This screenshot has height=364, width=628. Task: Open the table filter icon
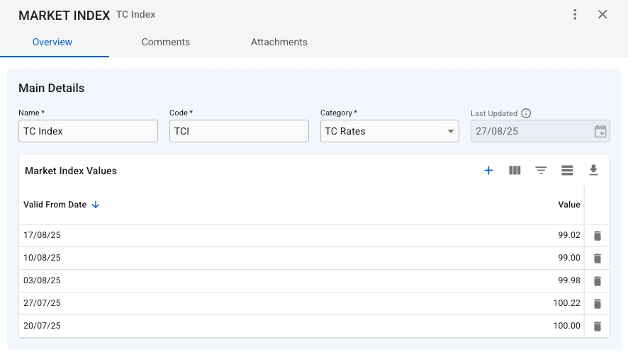(x=541, y=171)
